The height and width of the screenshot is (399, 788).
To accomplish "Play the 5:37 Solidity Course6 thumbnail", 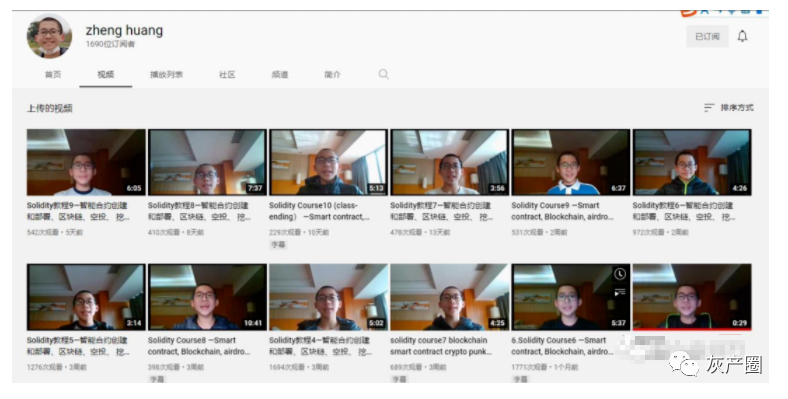I will [x=570, y=296].
